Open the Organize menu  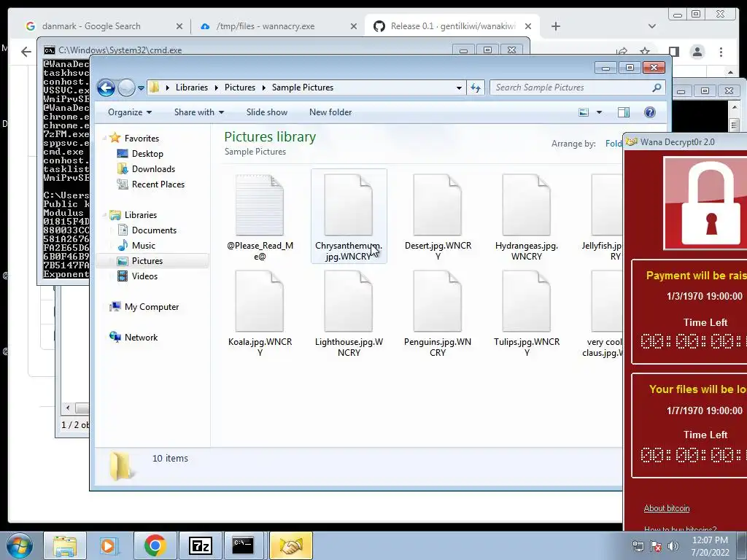(130, 112)
